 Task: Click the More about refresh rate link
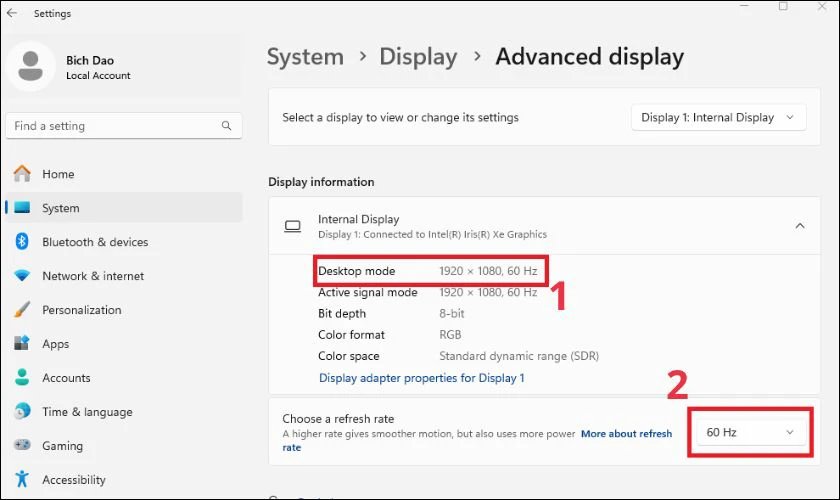[x=626, y=434]
